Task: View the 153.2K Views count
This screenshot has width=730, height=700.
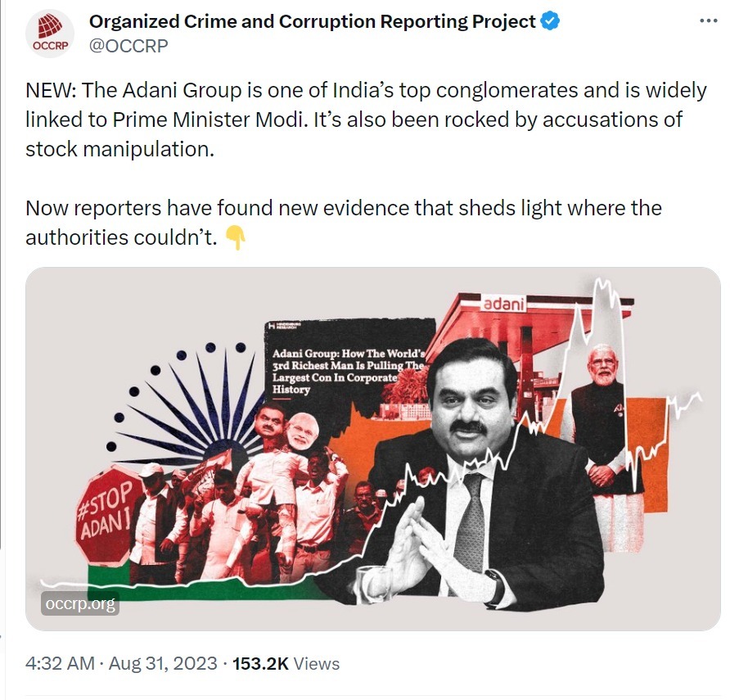Action: pos(286,663)
